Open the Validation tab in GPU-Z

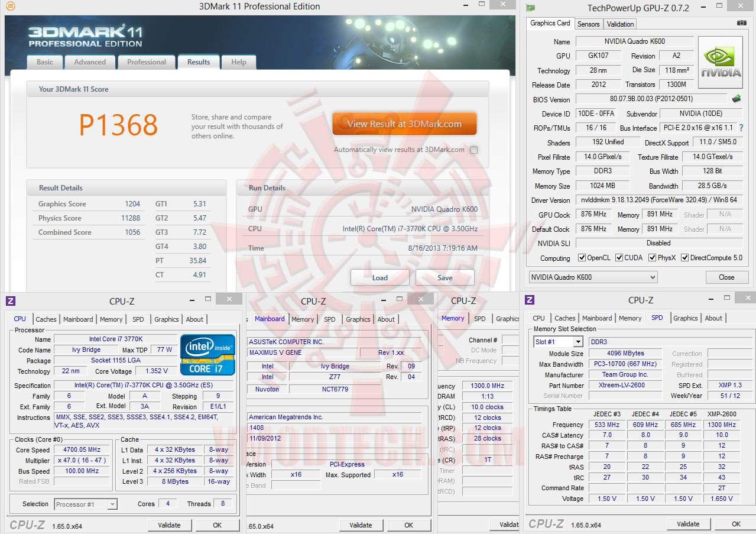pos(620,24)
